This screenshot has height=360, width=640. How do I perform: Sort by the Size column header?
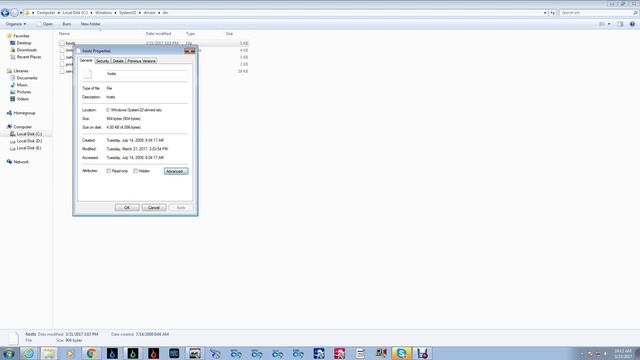229,33
